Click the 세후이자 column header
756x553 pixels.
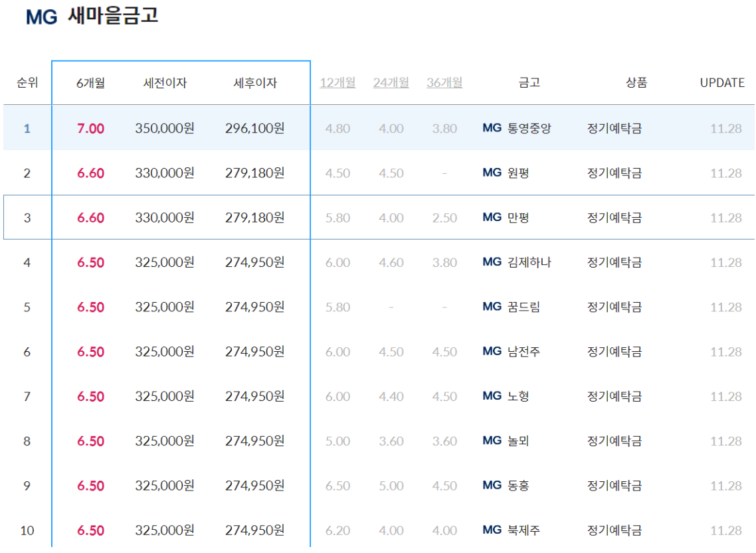pyautogui.click(x=255, y=83)
